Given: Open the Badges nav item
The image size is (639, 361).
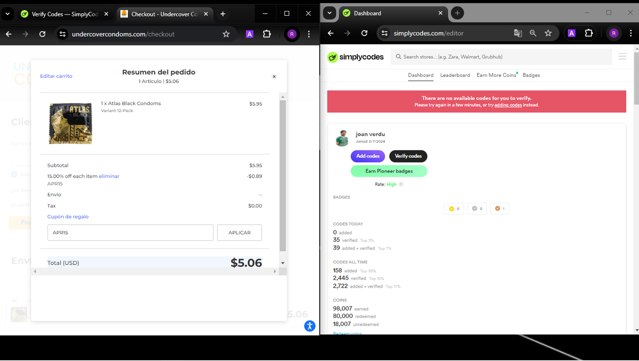Looking at the screenshot, I should point(531,75).
